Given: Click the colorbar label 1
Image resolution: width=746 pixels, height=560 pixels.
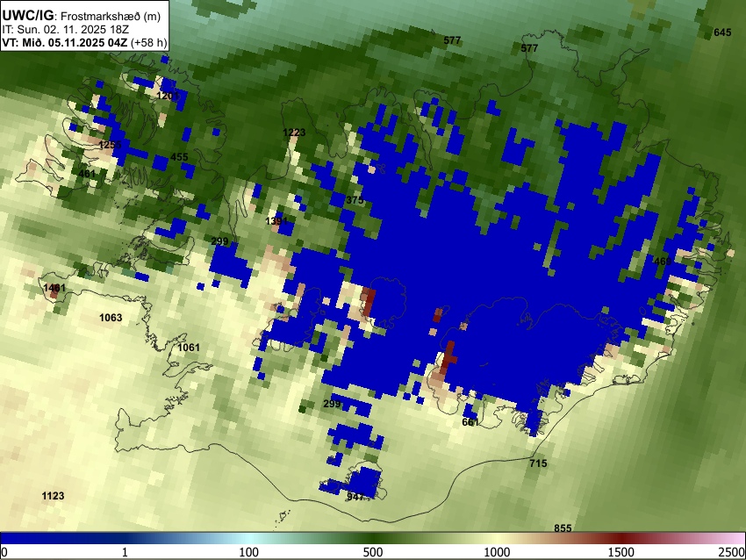Looking at the screenshot, I should coord(125,552).
